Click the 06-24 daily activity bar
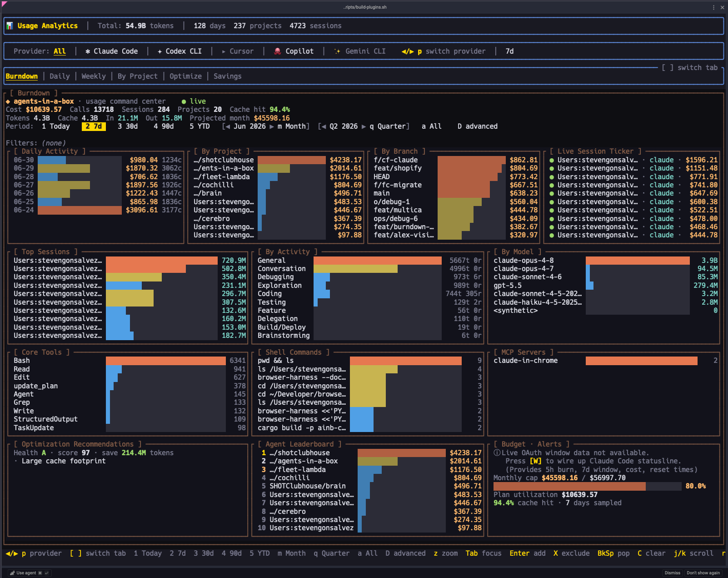The height and width of the screenshot is (578, 728). (80, 210)
